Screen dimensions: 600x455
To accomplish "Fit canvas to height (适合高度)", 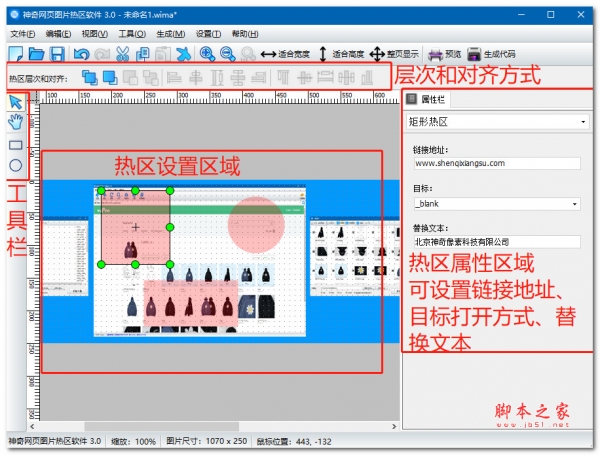I will pyautogui.click(x=341, y=54).
